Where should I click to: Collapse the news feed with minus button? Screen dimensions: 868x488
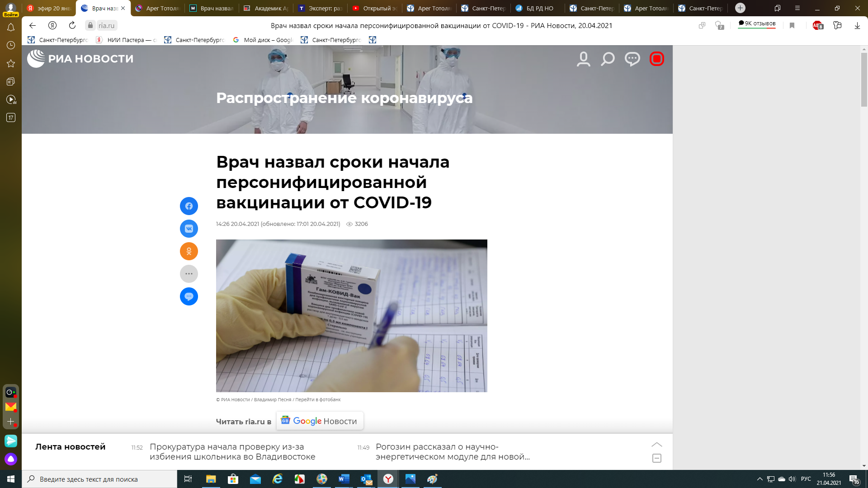pos(657,458)
